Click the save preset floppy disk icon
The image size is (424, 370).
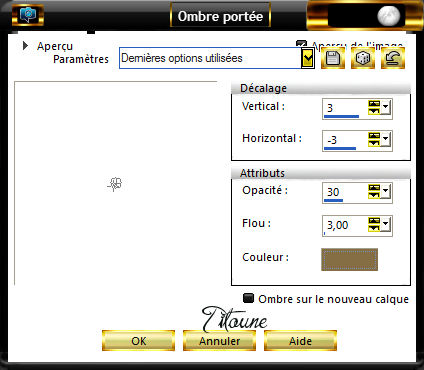pyautogui.click(x=333, y=58)
